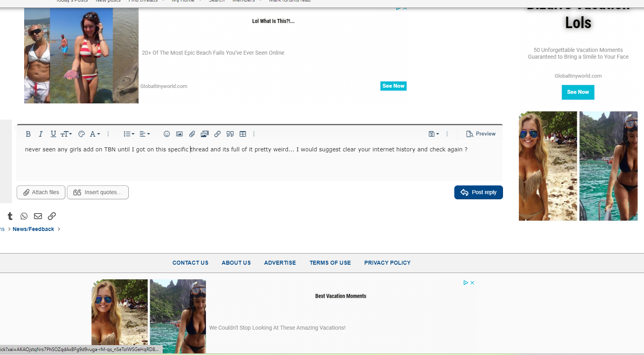644x355 pixels.
Task: Open the font size dropdown
Action: tap(66, 134)
